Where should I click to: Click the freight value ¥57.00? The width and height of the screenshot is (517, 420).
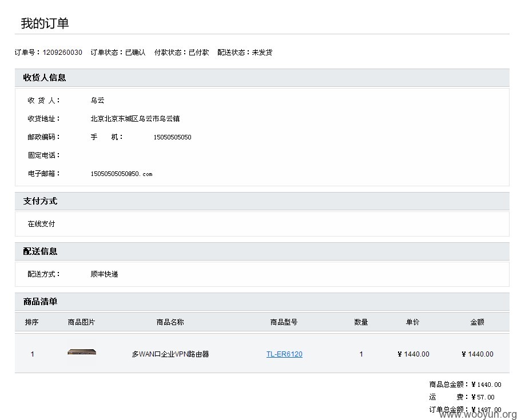click(483, 397)
